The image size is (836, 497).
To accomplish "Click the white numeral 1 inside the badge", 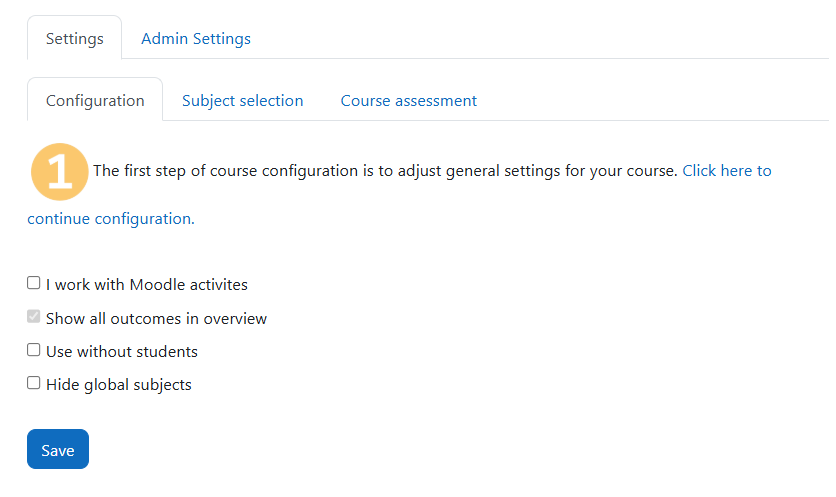I will click(60, 171).
